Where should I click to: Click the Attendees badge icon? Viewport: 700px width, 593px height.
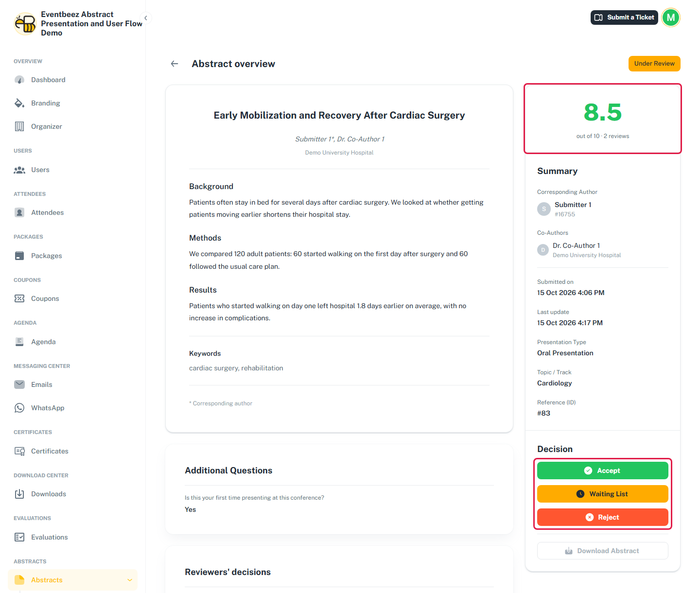[x=19, y=212]
